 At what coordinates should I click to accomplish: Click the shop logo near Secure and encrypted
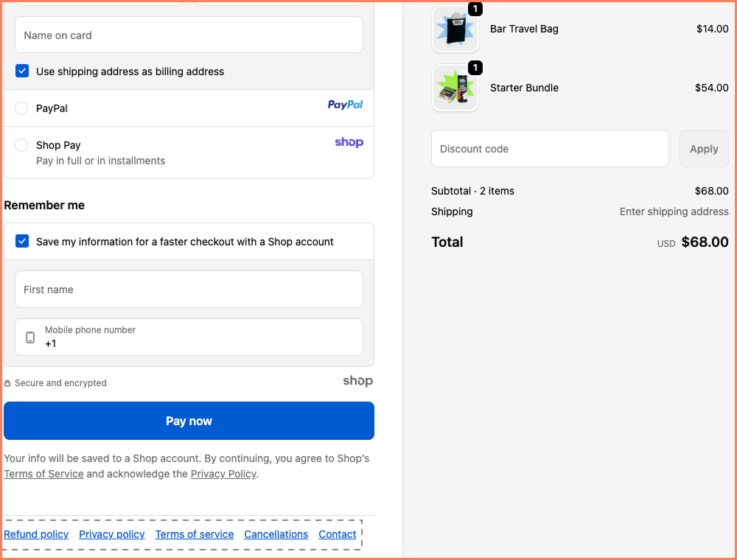(x=357, y=381)
